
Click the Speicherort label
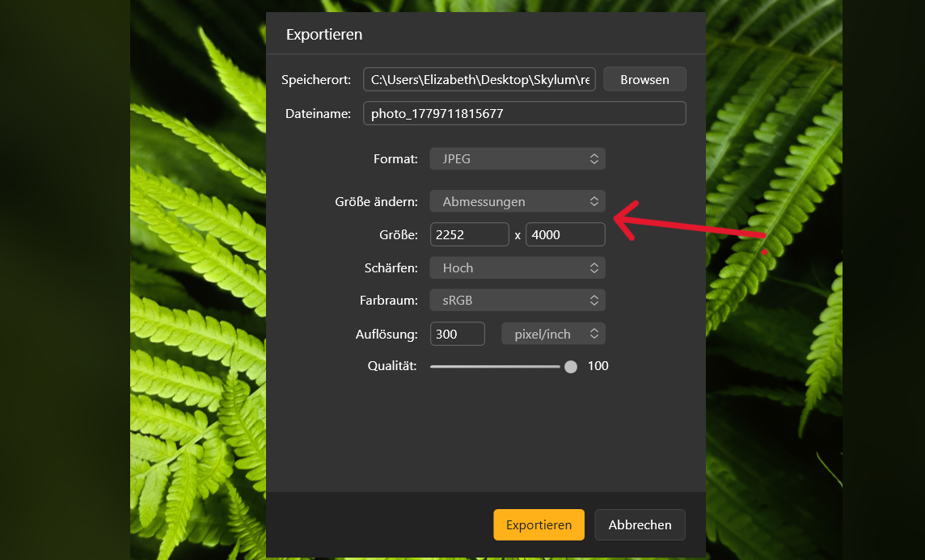click(316, 79)
